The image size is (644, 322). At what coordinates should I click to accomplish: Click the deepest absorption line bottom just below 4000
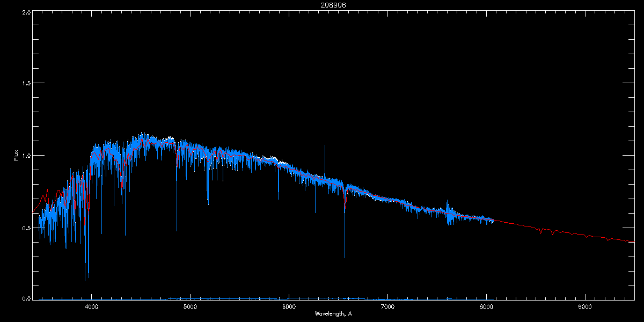[x=85, y=280]
